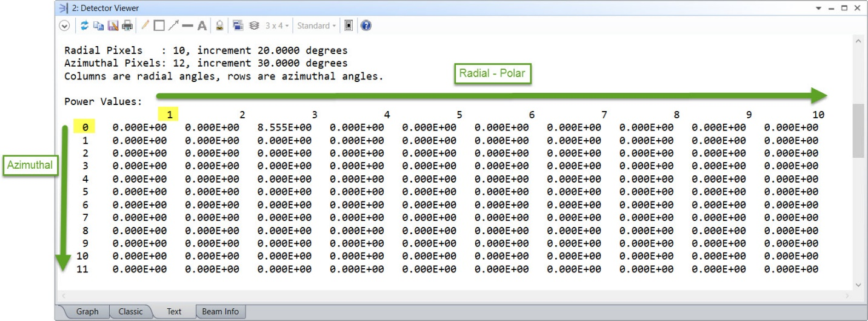This screenshot has height=321, width=868.
Task: Open the Beam Info tab
Action: click(220, 311)
